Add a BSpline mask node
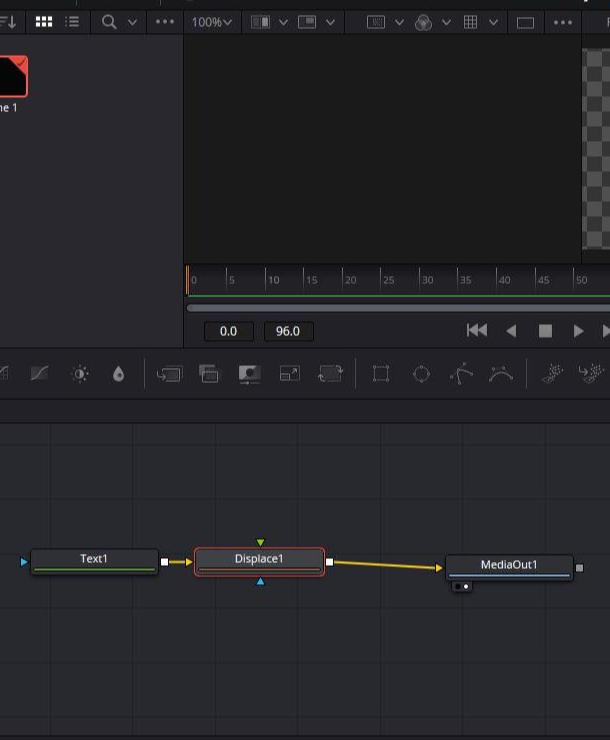The image size is (610, 740). (501, 374)
